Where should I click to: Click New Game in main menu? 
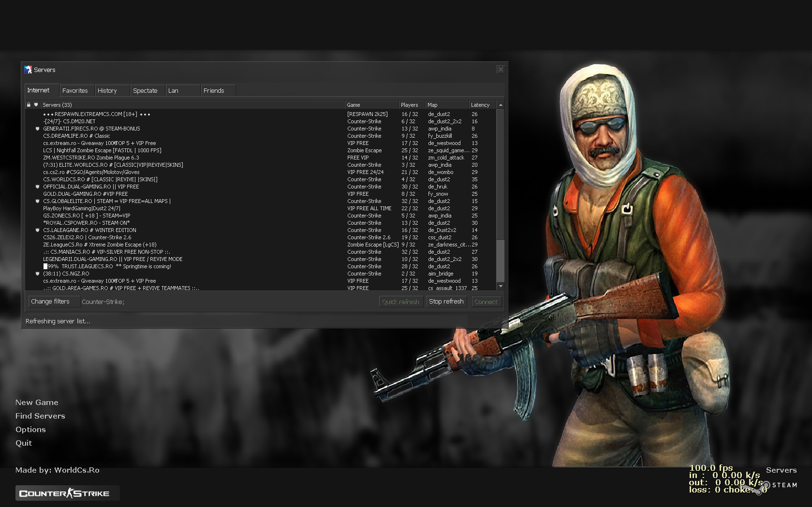pyautogui.click(x=37, y=402)
